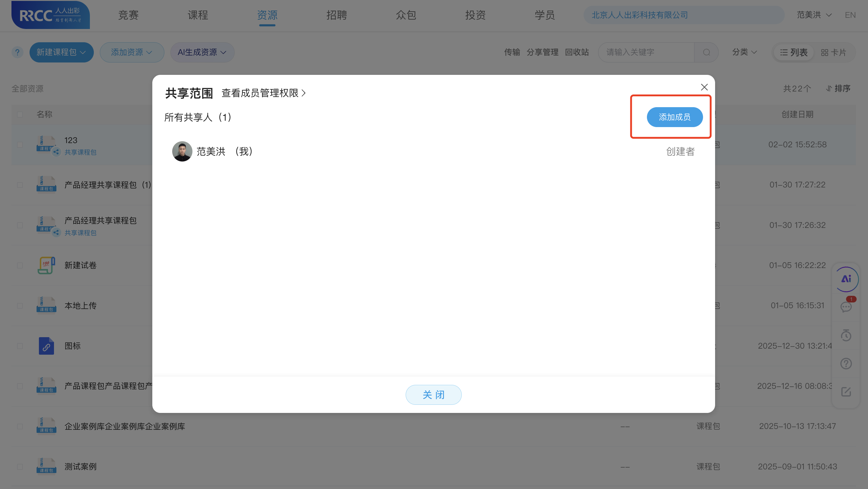The image size is (868, 489).
Task: Expand the 添加资源 dropdown
Action: [132, 52]
